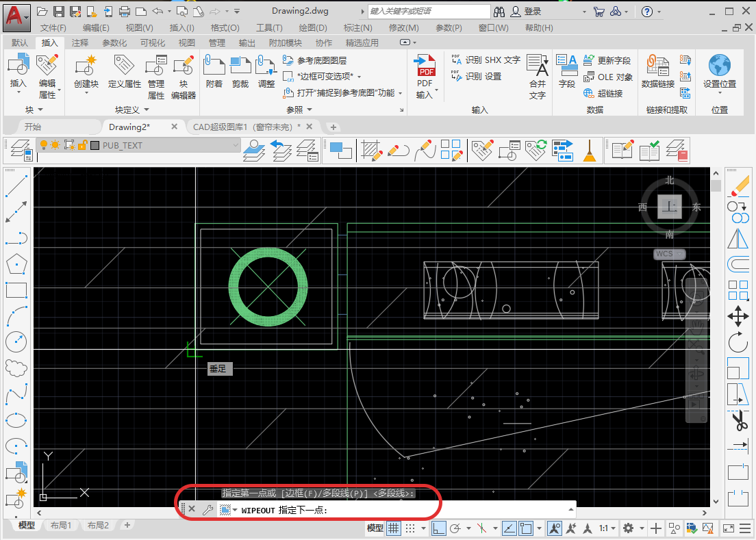Image resolution: width=756 pixels, height=540 pixels.
Task: Expand command line history arrow
Action: click(571, 509)
